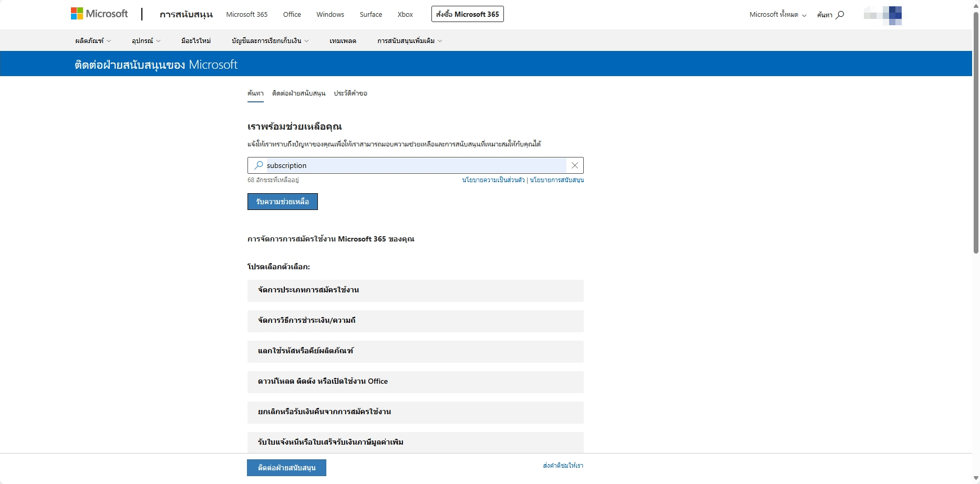Open มีอะไรใหม่ in the navigation bar
980x484 pixels.
[196, 41]
